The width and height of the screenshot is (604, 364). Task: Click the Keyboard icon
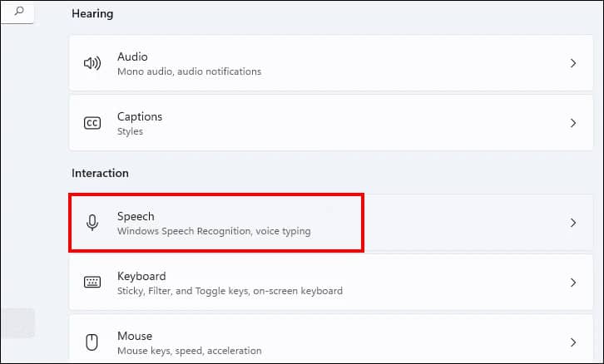[x=92, y=283]
